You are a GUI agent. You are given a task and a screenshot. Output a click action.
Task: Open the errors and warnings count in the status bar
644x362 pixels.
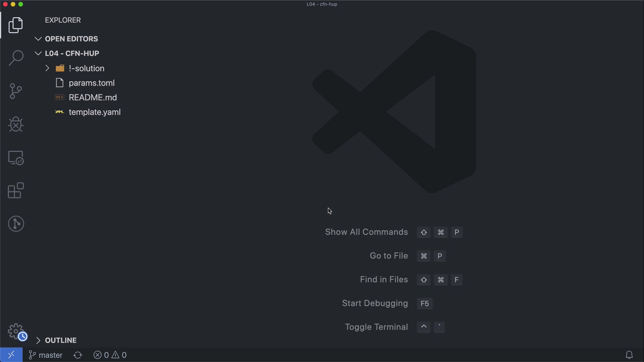click(110, 355)
